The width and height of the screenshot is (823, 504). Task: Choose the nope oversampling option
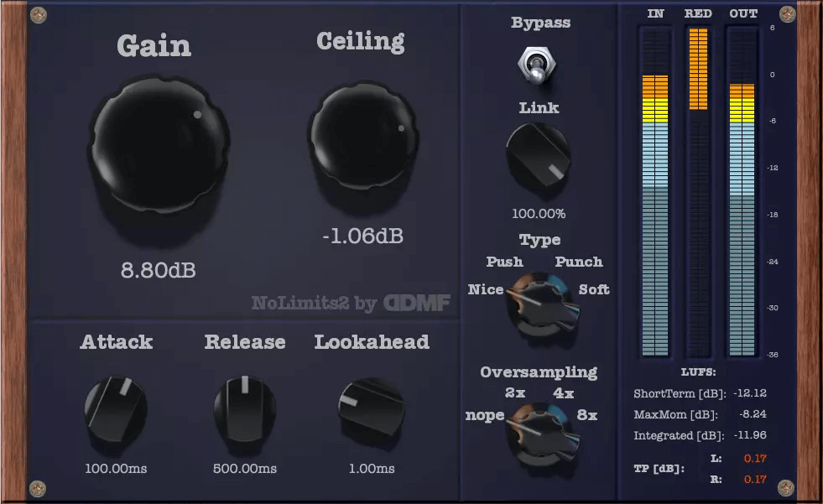[484, 415]
